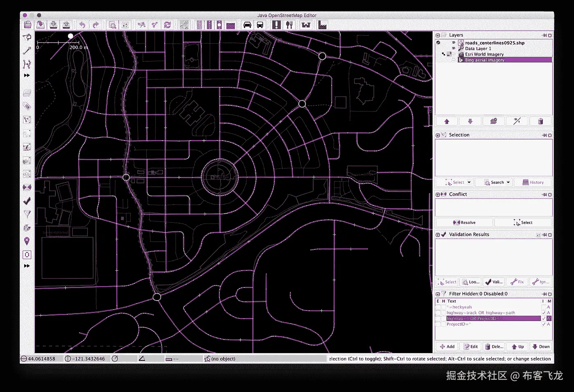Viewport: 574px width, 392px height.
Task: Collapse the Validation Results panel
Action: pos(438,235)
